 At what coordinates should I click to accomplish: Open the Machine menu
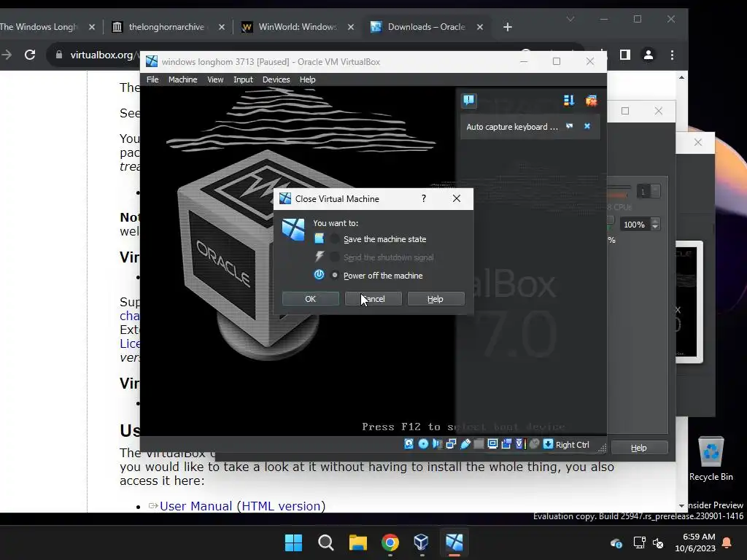pyautogui.click(x=182, y=79)
